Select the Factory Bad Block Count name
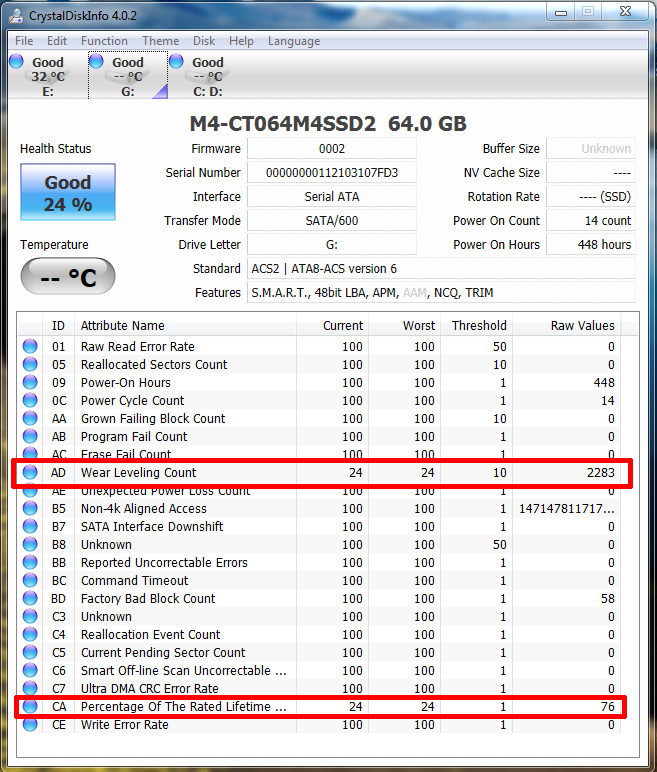Image resolution: width=657 pixels, height=772 pixels. 148,599
